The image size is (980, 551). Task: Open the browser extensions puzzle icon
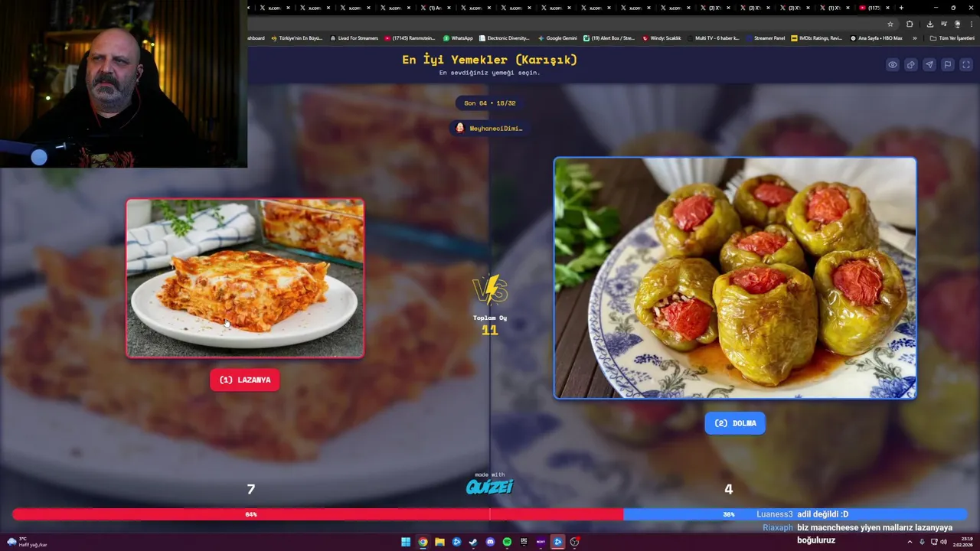click(x=910, y=24)
